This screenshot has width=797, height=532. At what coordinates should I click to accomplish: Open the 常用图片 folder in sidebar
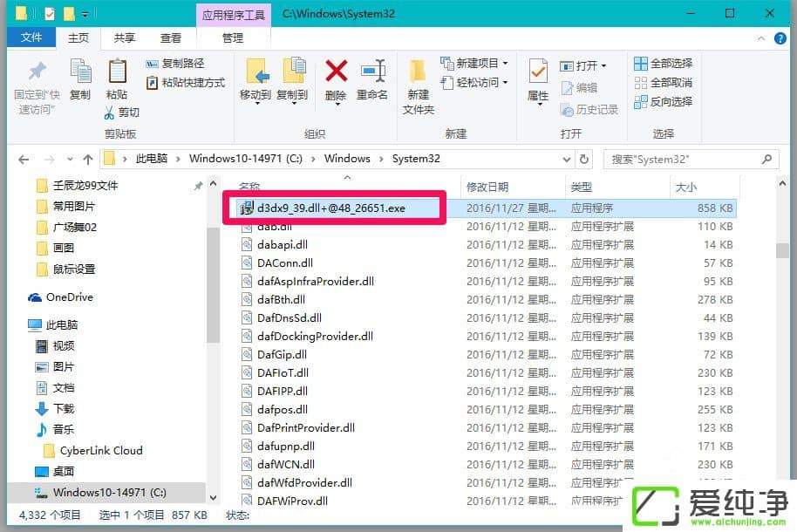66,207
